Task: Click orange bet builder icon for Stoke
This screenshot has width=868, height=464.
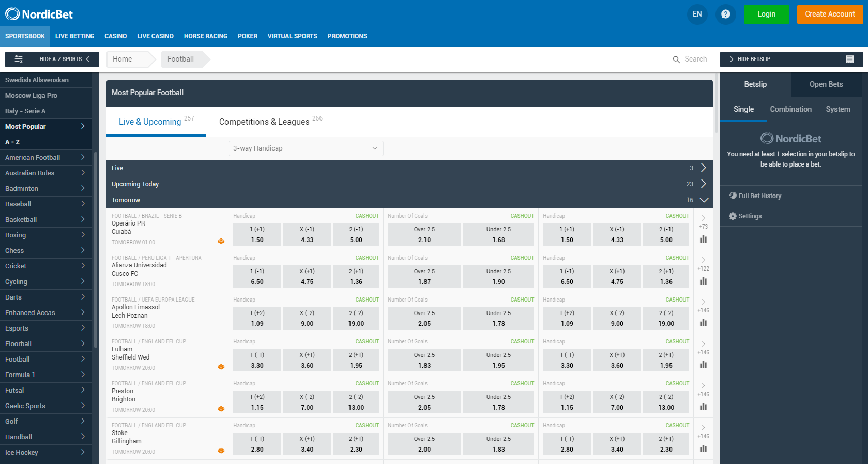Action: coord(221,451)
